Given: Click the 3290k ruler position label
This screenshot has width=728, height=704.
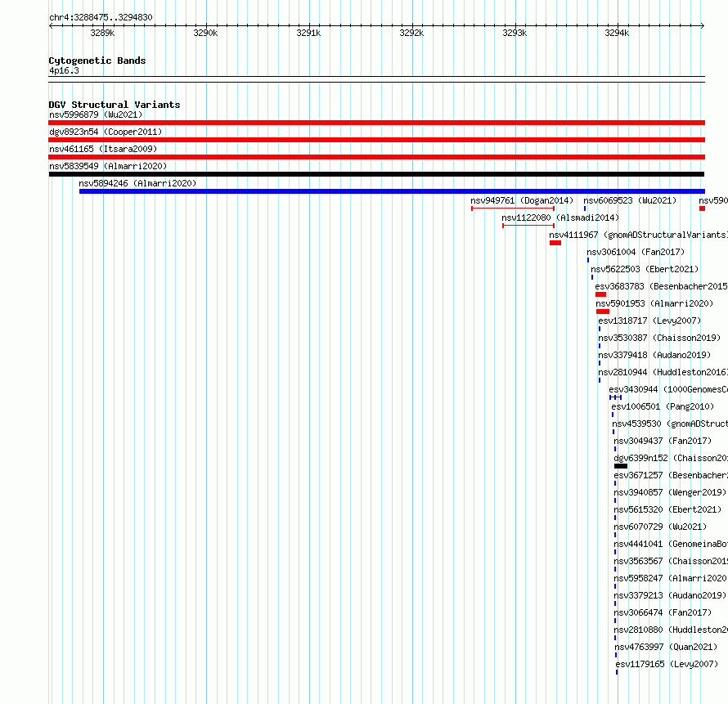Looking at the screenshot, I should (x=205, y=33).
